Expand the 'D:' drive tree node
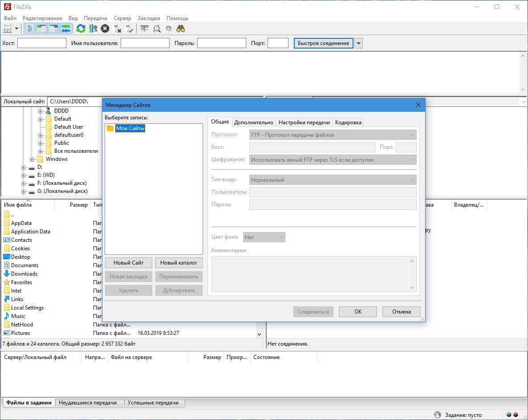The width and height of the screenshot is (528, 420). [x=23, y=167]
